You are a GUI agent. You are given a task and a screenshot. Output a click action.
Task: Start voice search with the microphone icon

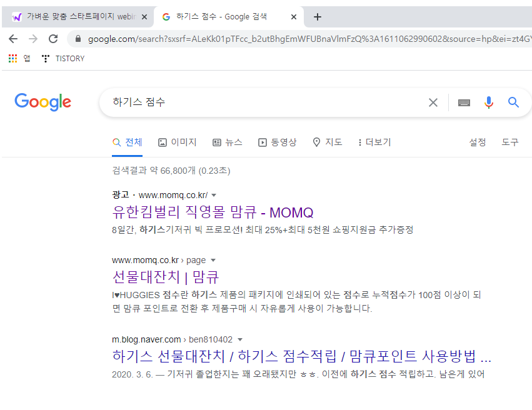coord(489,102)
